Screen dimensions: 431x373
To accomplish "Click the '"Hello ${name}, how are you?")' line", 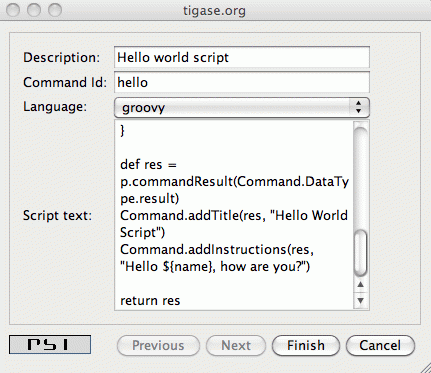I will 215,266.
